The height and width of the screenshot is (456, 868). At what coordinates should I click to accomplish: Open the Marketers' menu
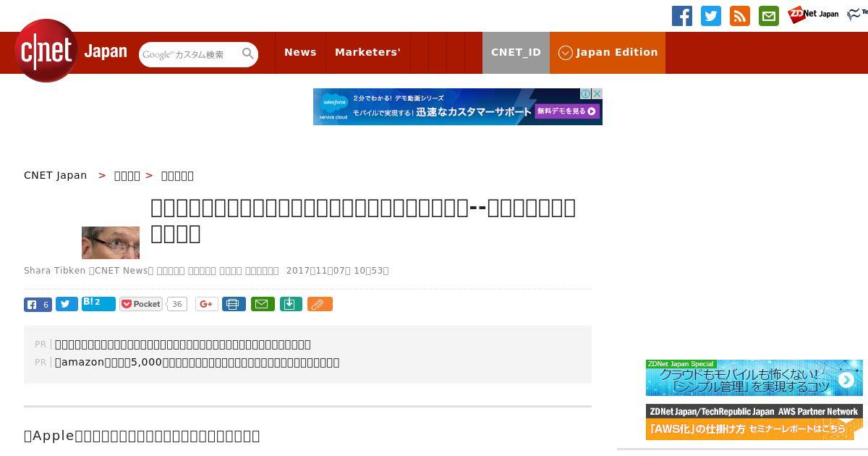click(367, 52)
